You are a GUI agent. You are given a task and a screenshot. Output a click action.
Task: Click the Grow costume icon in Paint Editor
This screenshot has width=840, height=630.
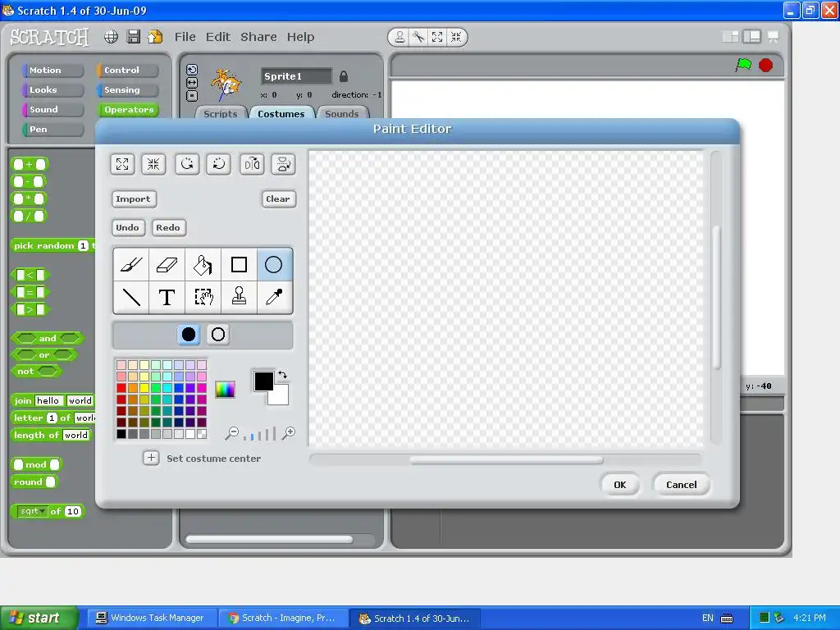point(122,164)
